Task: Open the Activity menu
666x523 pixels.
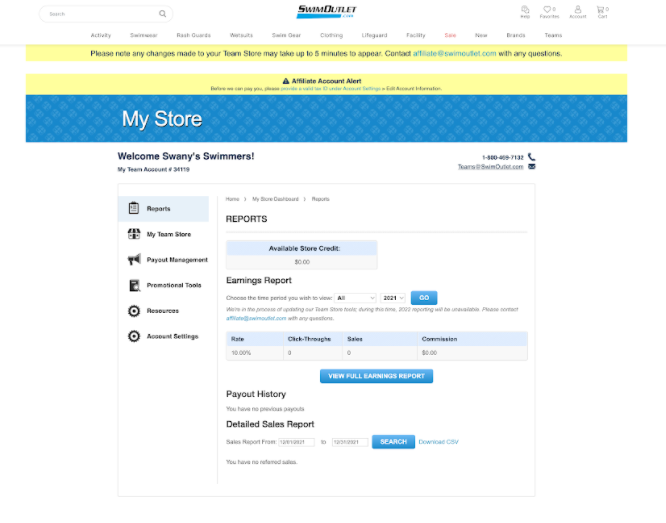Action: coord(101,35)
